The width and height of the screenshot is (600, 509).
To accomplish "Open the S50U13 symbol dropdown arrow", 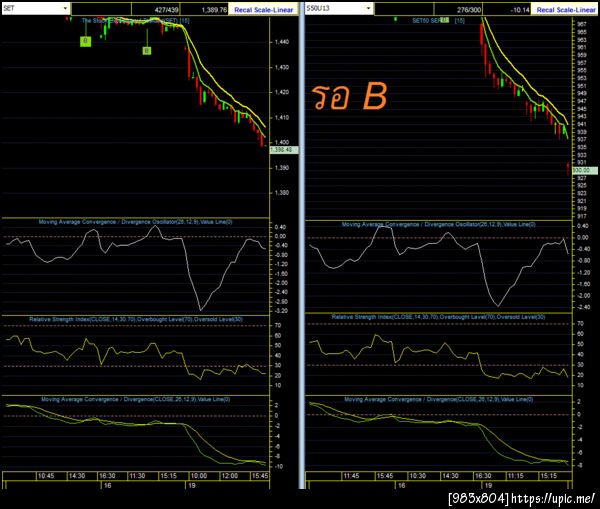I will 368,8.
